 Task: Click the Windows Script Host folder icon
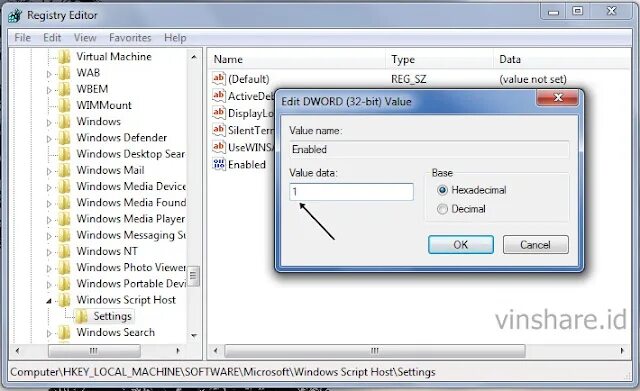pyautogui.click(x=64, y=300)
